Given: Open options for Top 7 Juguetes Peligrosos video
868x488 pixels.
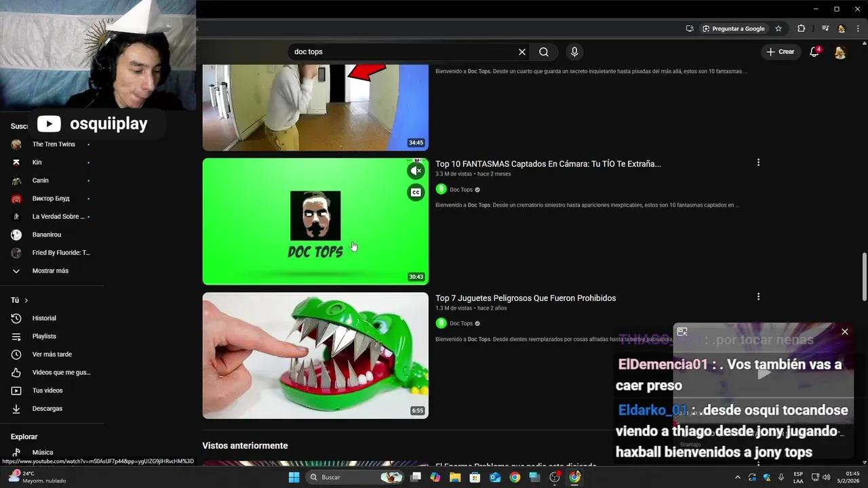Looking at the screenshot, I should point(758,296).
